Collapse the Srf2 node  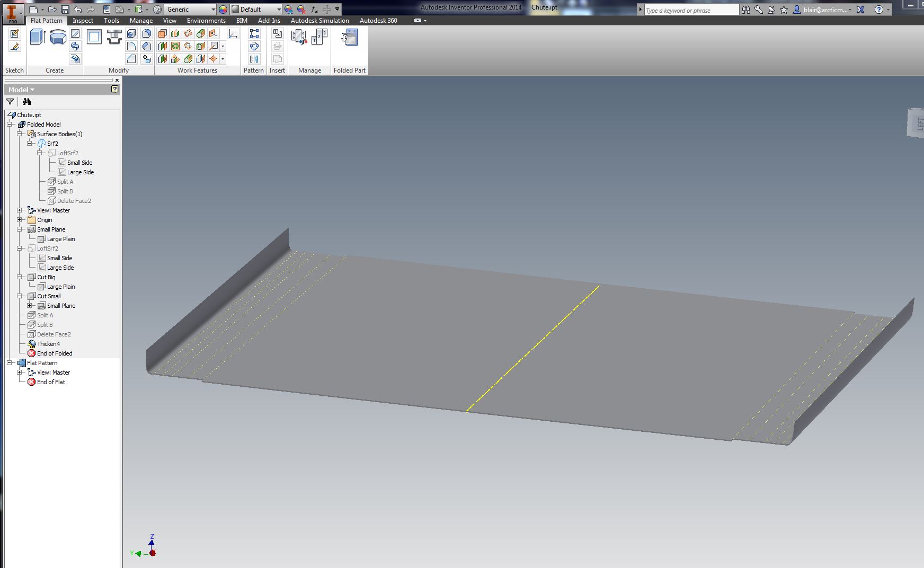click(x=30, y=144)
